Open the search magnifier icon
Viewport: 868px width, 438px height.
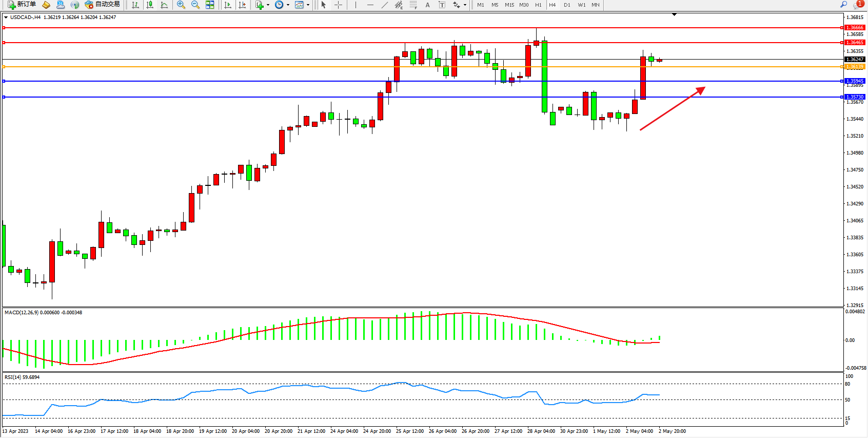(x=843, y=5)
